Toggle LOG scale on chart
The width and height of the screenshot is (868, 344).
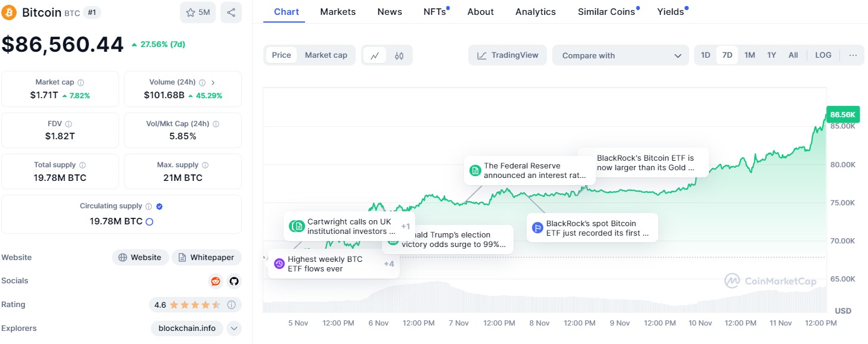[823, 55]
